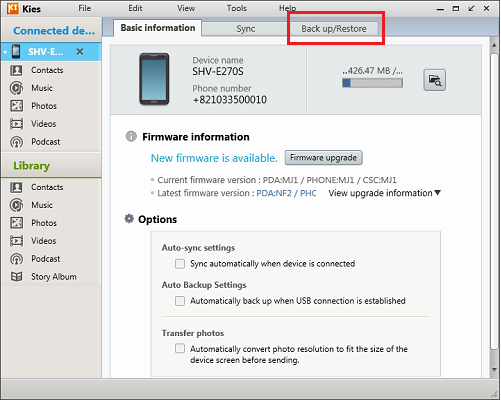Click the Kies logo icon
501x401 pixels.
[12, 8]
